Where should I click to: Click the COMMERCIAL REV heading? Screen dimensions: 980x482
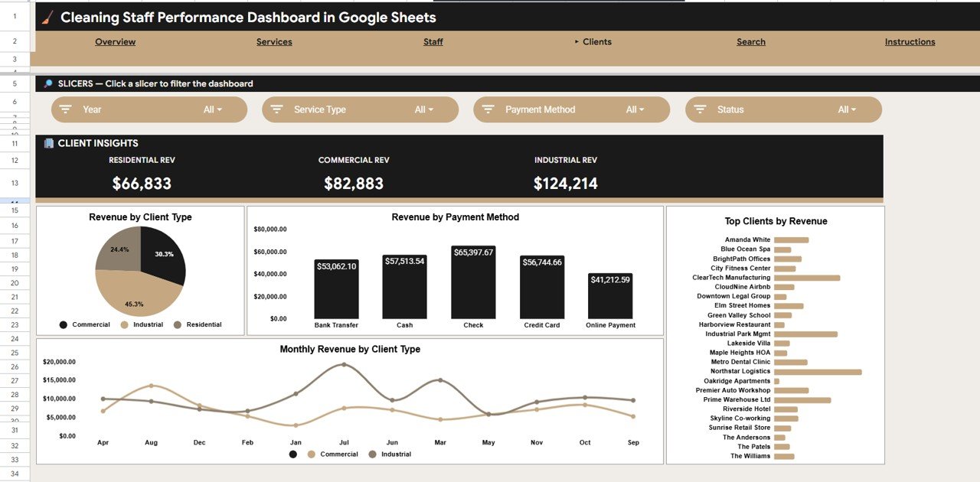[x=354, y=160]
